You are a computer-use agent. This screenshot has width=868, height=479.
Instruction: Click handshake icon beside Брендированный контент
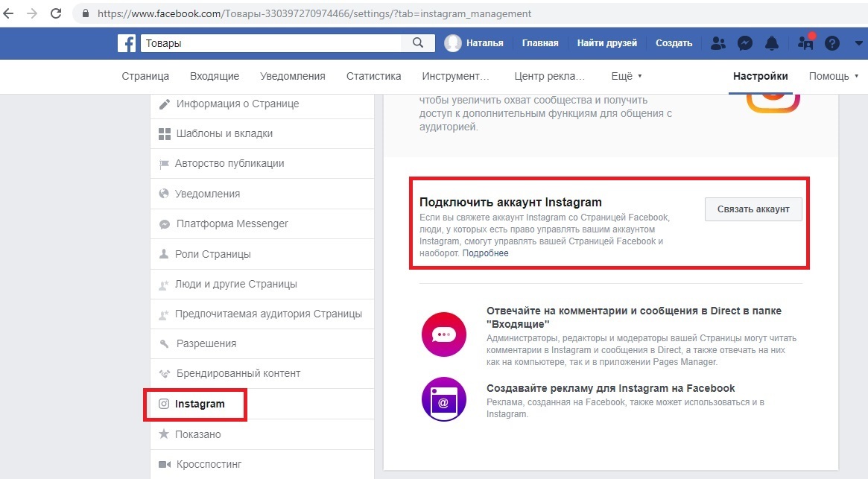pos(165,374)
